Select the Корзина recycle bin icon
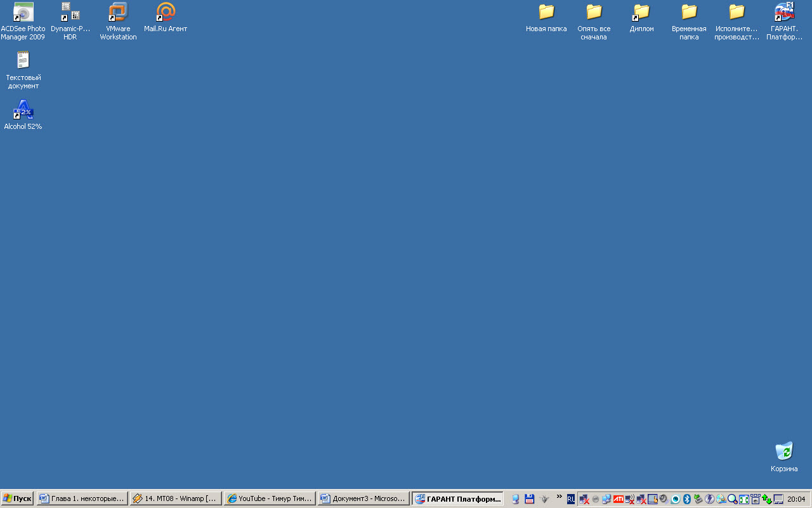812x508 pixels. (x=784, y=451)
